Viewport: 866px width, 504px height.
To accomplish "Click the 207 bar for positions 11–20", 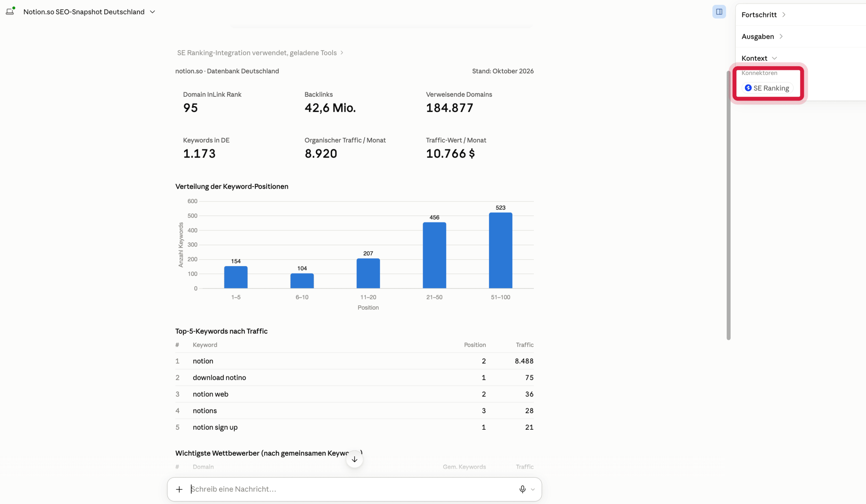I will coord(368,273).
